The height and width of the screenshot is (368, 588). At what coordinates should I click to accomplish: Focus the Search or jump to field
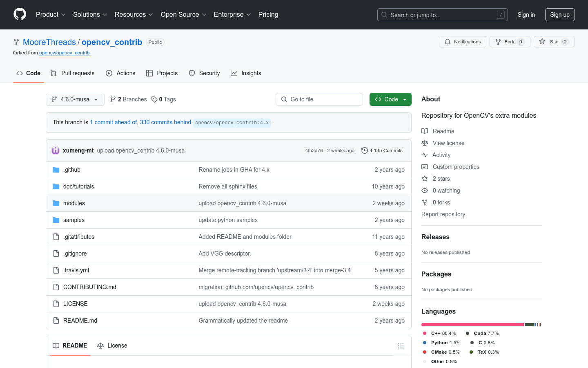pyautogui.click(x=443, y=15)
